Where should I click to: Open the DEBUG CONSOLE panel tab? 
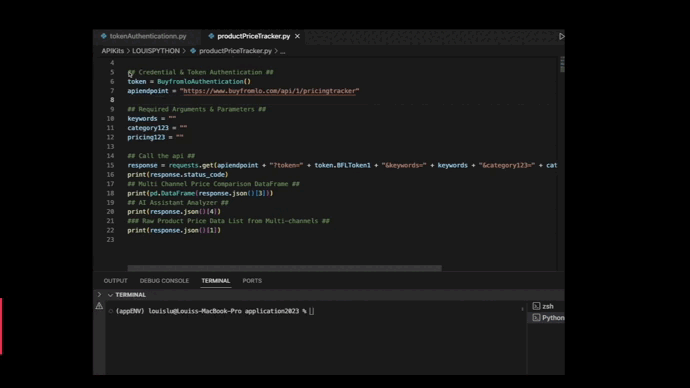tap(164, 281)
